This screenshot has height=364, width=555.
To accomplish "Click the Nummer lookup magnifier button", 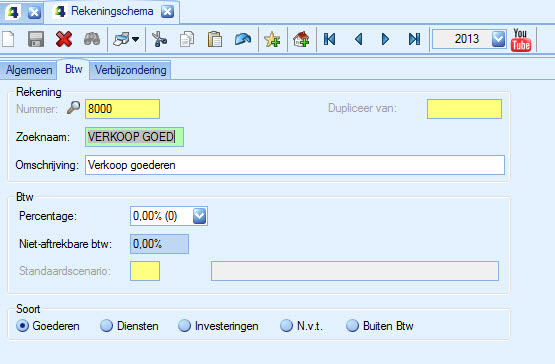I will 73,108.
